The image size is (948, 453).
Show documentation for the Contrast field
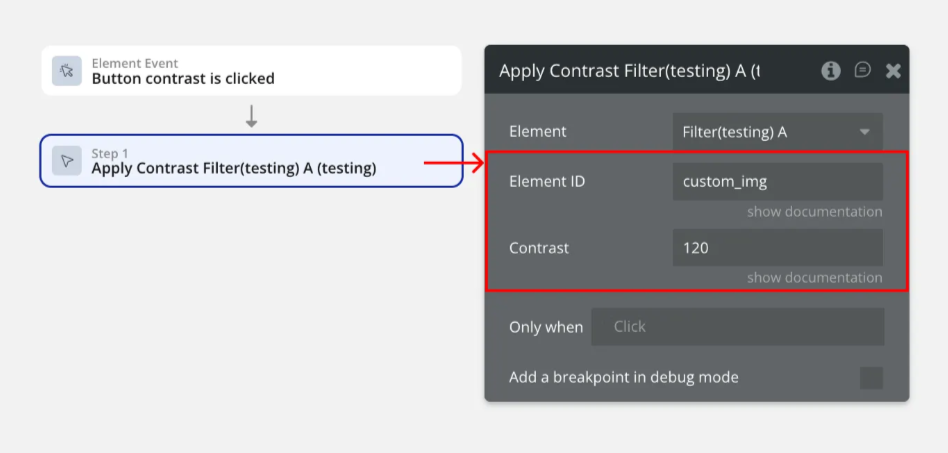pos(814,278)
